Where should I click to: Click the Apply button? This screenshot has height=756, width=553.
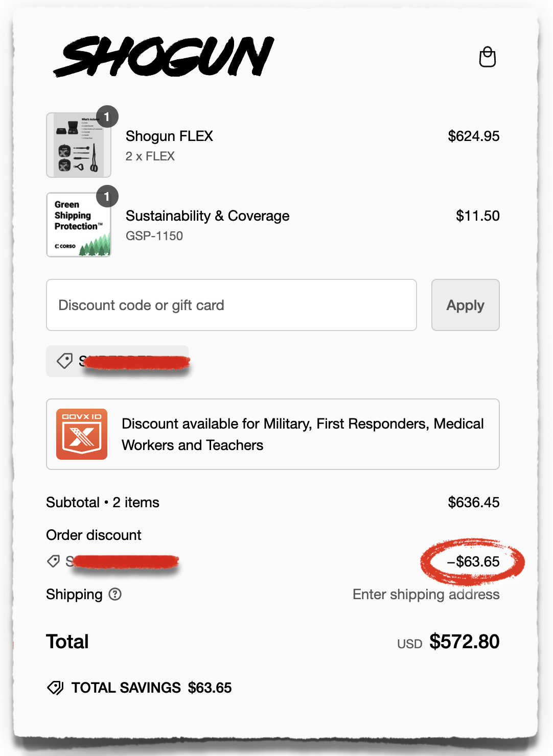465,305
